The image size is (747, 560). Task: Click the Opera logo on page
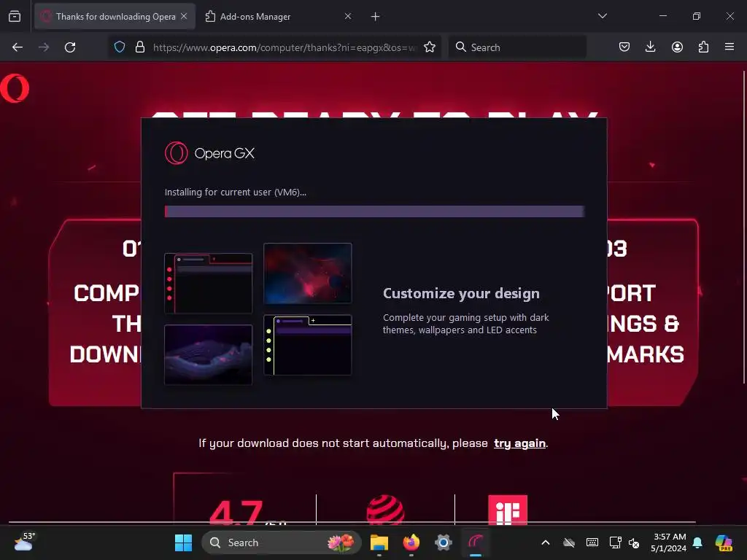pos(15,88)
